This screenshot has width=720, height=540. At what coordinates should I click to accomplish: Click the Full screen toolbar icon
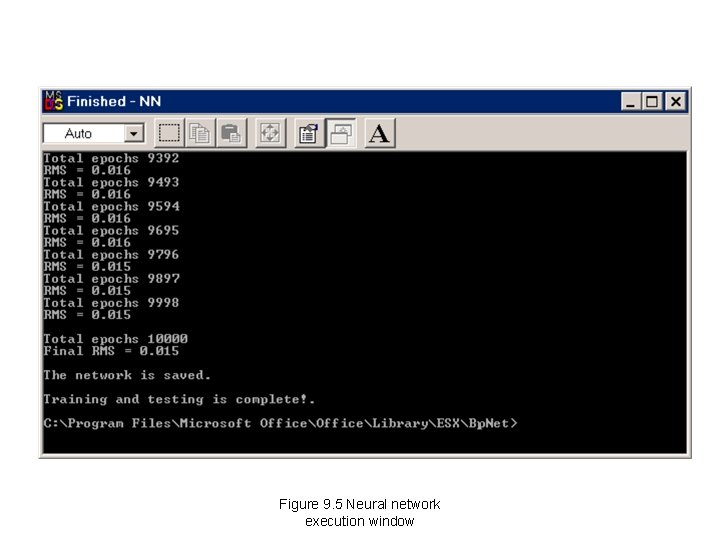click(270, 133)
